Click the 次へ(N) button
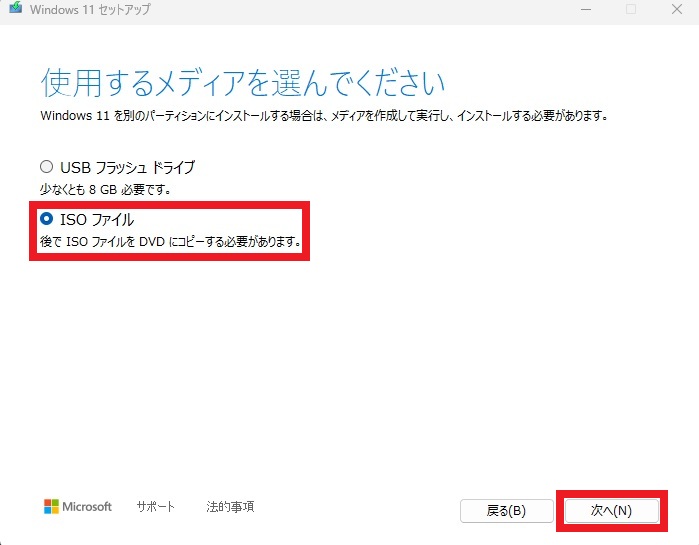Viewport: 699px width, 545px height. (612, 510)
